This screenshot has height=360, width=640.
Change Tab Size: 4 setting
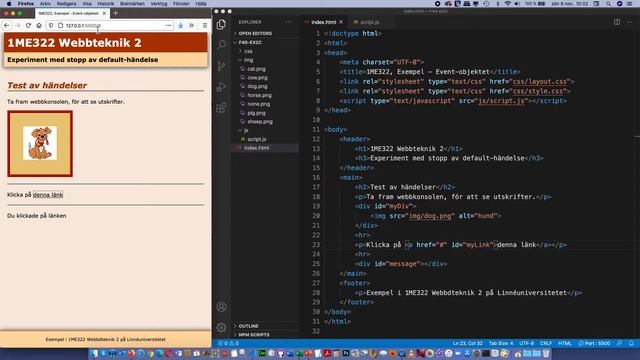click(501, 343)
